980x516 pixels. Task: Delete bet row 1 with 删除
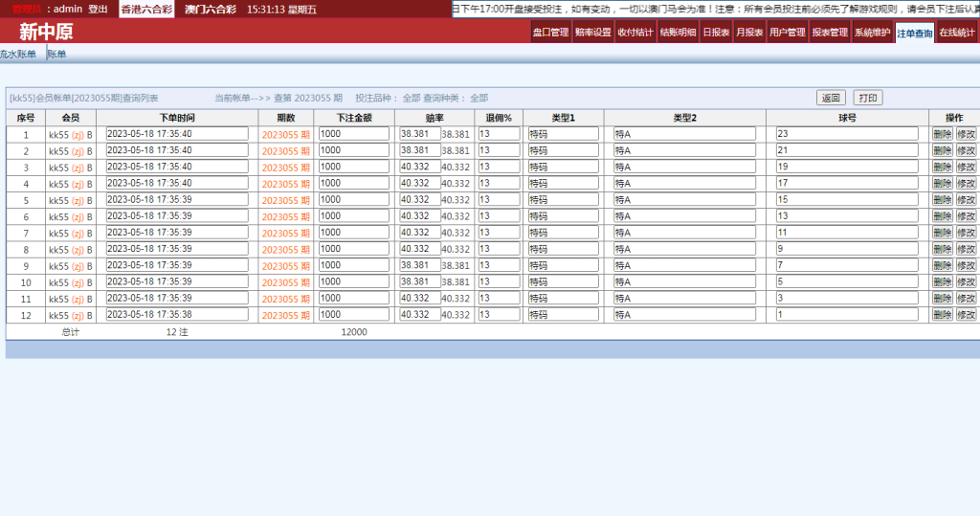[x=942, y=135]
